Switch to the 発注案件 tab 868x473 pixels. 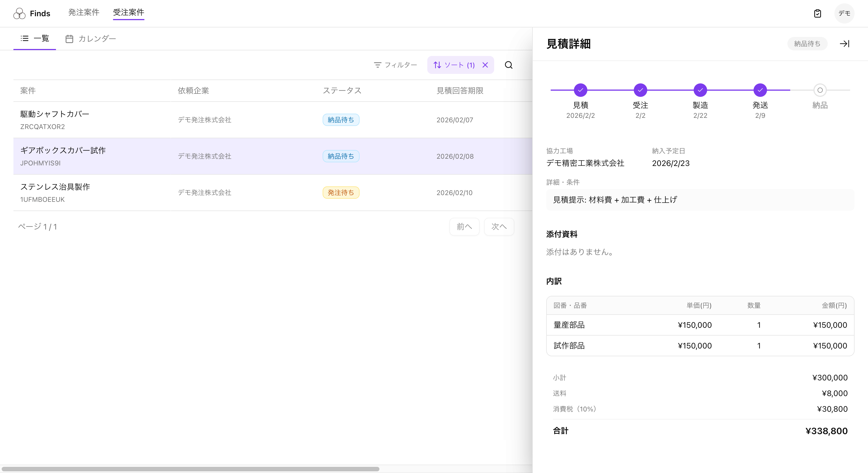pyautogui.click(x=83, y=13)
